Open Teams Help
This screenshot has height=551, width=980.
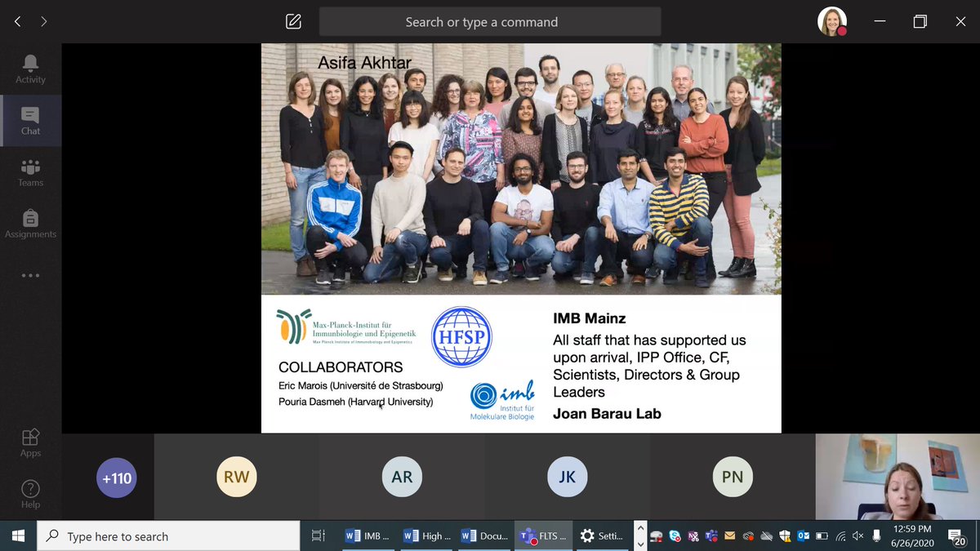[x=30, y=493]
